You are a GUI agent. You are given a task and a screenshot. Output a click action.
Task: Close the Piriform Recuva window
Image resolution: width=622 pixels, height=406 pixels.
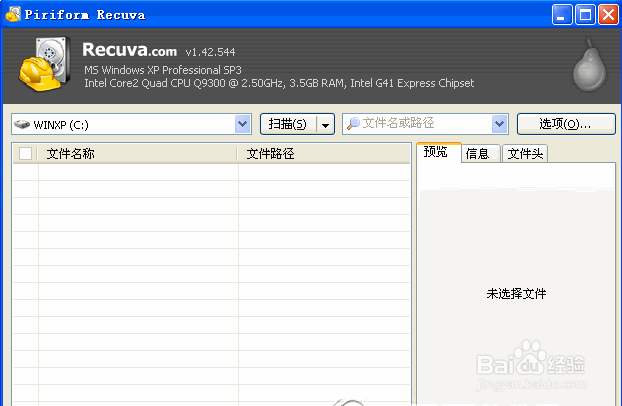(609, 15)
